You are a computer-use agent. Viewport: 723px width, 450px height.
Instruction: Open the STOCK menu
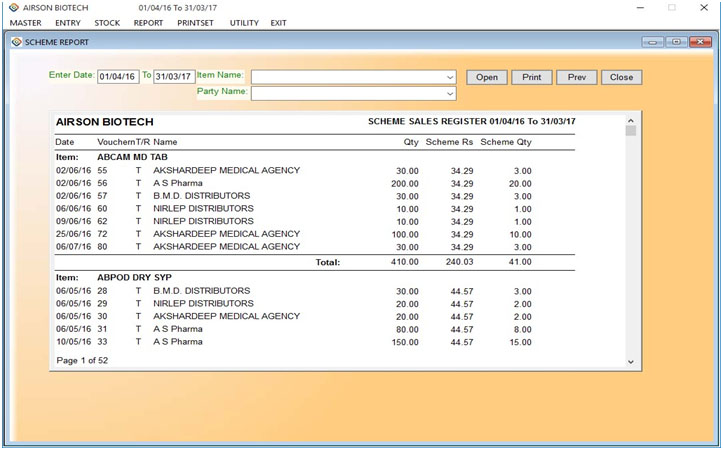(x=107, y=22)
